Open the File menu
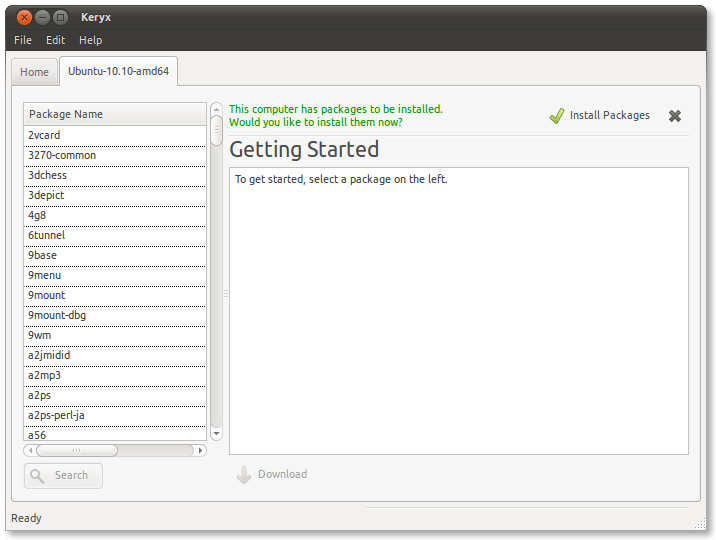 click(23, 40)
